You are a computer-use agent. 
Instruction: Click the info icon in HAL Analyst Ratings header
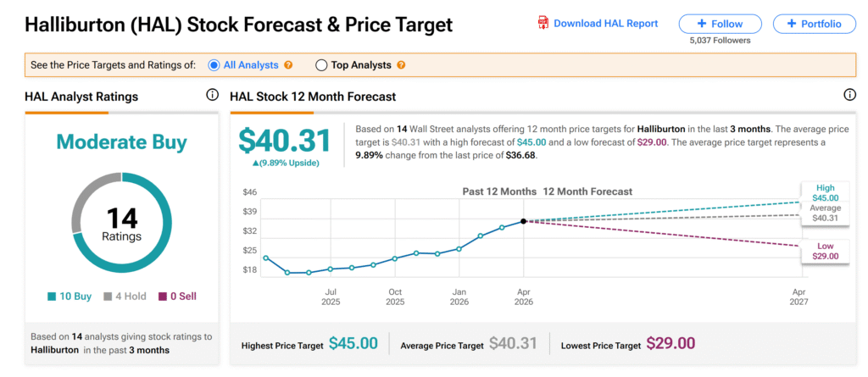(212, 96)
